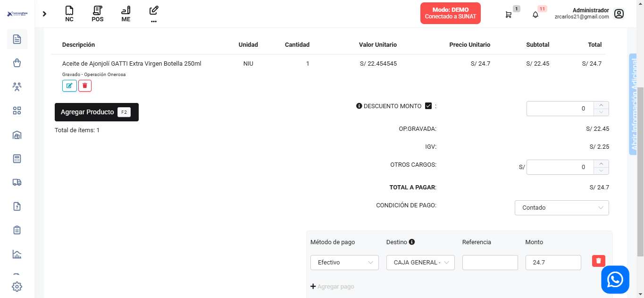Edit the Aceite de Ajonjolí product line
Screen dimensions: 644x298
coord(69,85)
